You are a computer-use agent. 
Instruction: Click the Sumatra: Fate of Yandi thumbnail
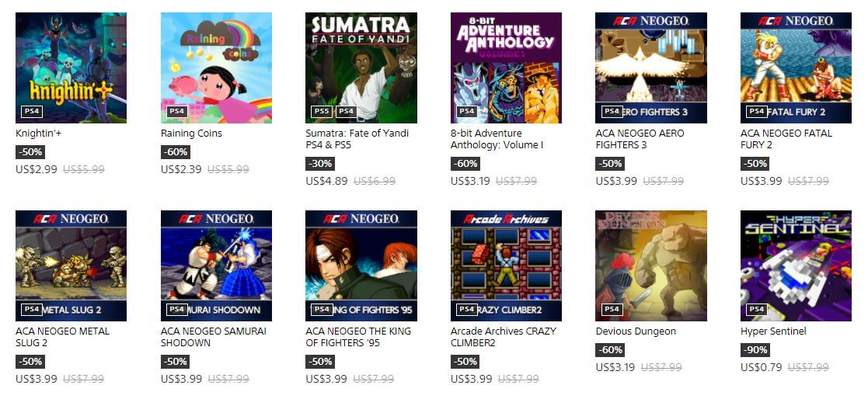pos(361,68)
